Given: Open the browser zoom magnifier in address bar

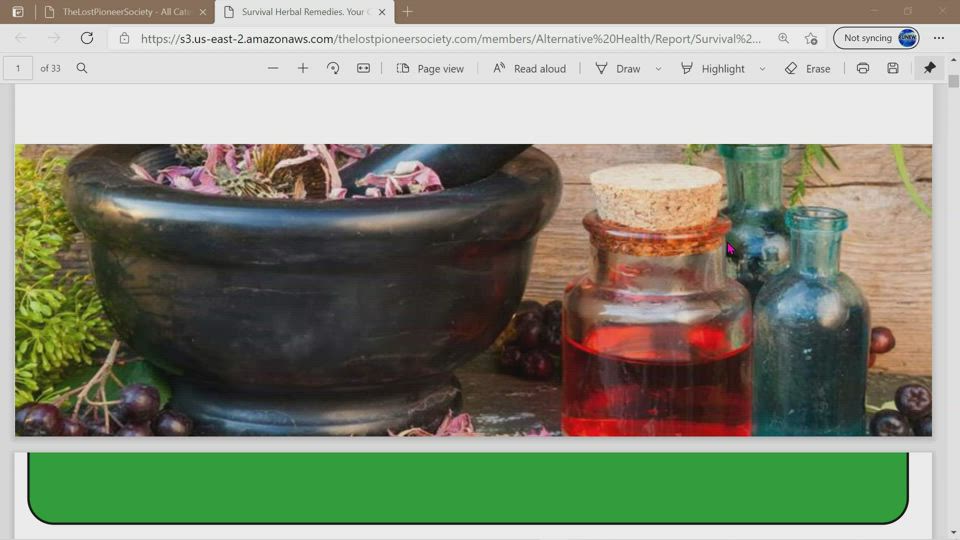Looking at the screenshot, I should (x=783, y=38).
